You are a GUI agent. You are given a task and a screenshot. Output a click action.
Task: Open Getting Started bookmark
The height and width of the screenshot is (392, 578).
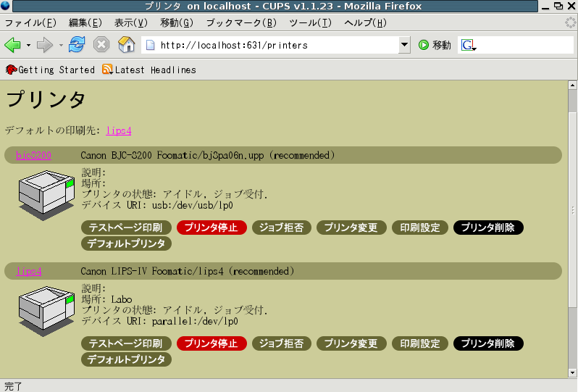(50, 70)
